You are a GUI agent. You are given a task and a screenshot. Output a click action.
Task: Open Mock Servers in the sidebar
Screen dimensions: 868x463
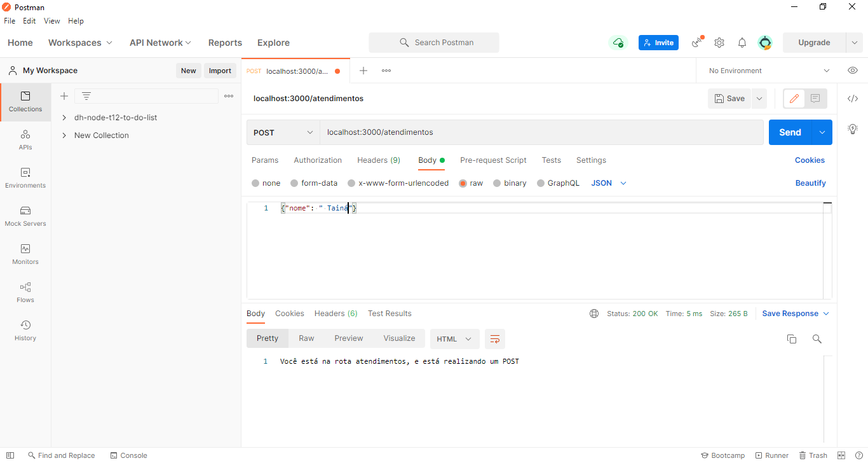(x=25, y=216)
